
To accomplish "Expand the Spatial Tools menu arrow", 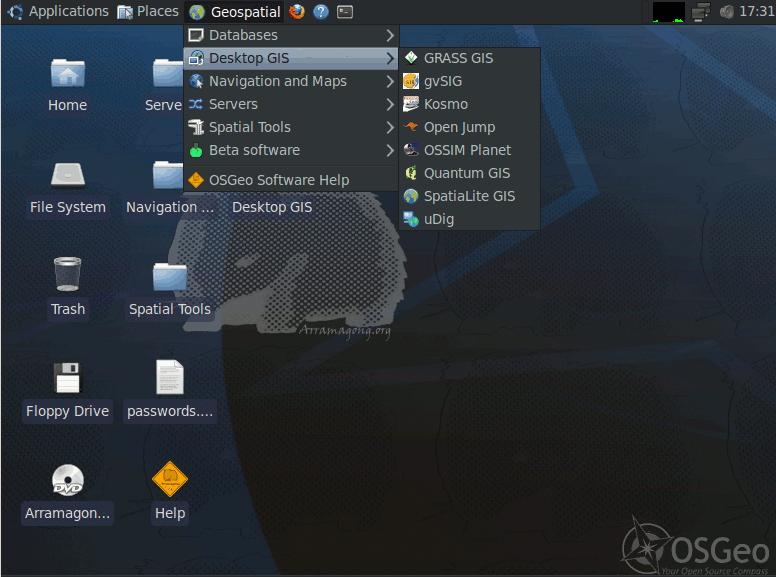I will coord(390,127).
